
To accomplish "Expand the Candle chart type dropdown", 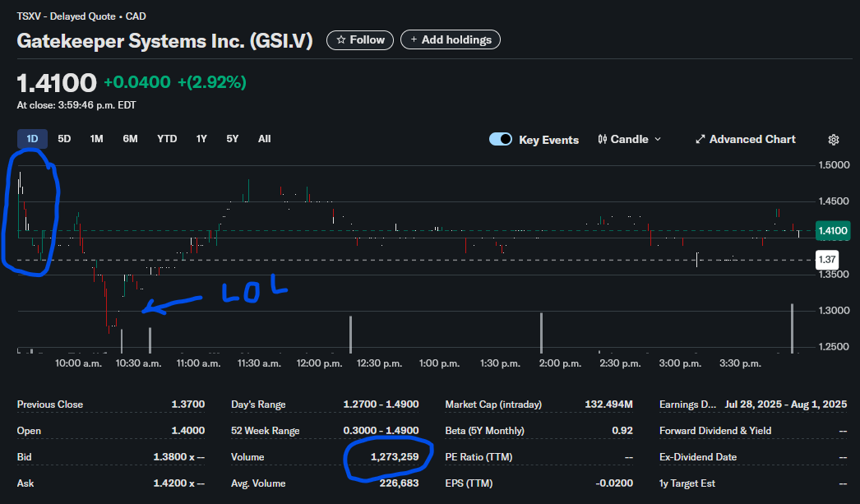I will coord(657,140).
